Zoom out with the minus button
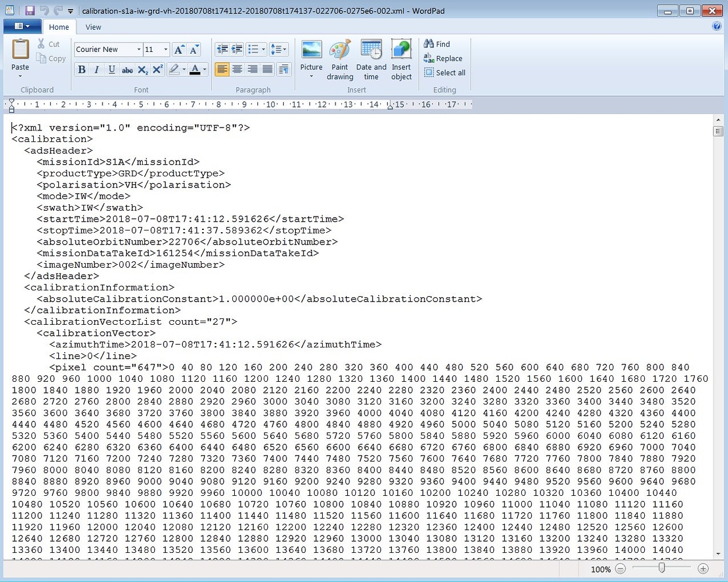Viewport: 728px width, 582px height. point(620,569)
